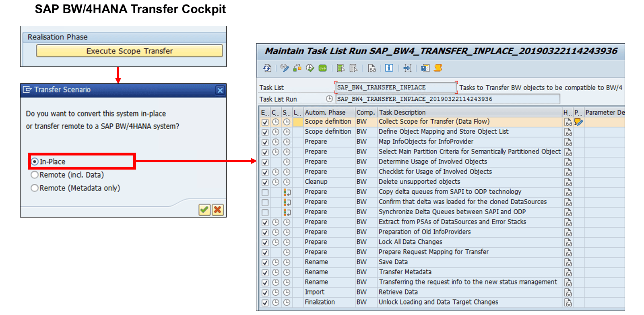The image size is (644, 315).
Task: Open help icon for Collect Scope for Transfer row
Action: 568,122
